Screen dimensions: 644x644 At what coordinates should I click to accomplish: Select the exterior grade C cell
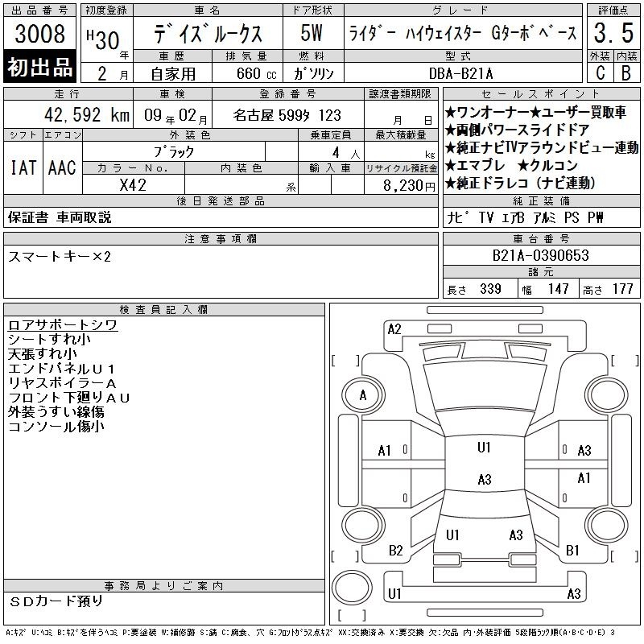601,73
